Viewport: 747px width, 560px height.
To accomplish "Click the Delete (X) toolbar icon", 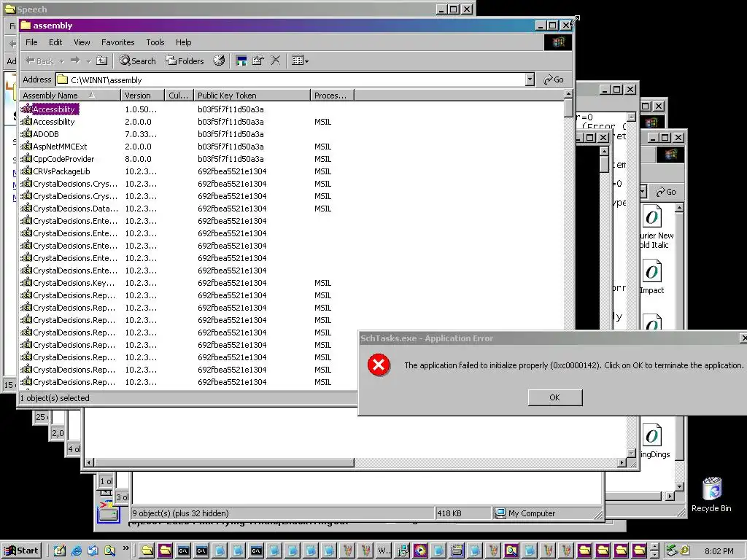I will tap(275, 61).
